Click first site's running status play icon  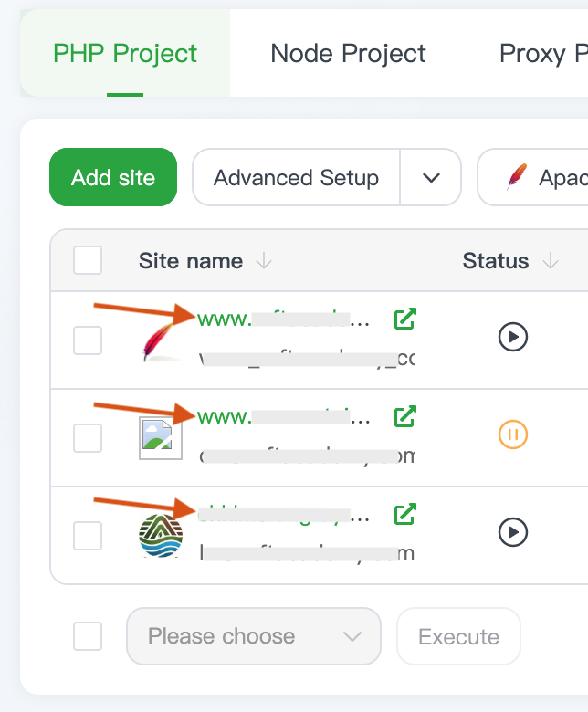[513, 338]
